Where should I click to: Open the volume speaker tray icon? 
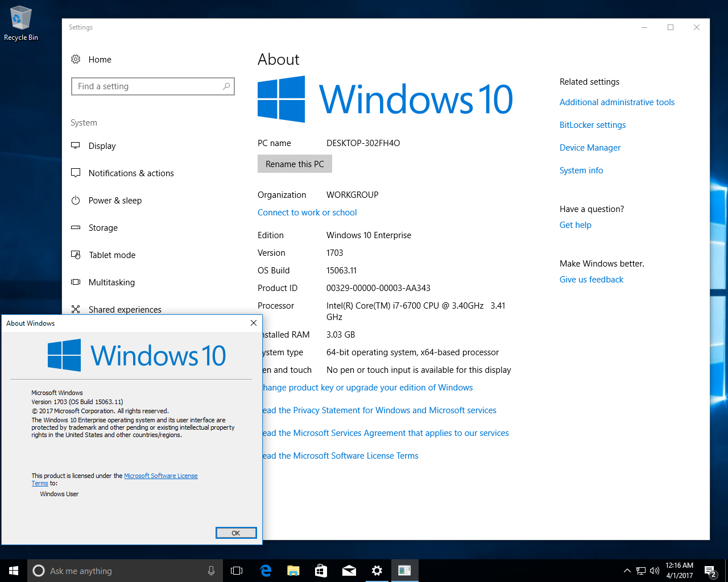[655, 571]
